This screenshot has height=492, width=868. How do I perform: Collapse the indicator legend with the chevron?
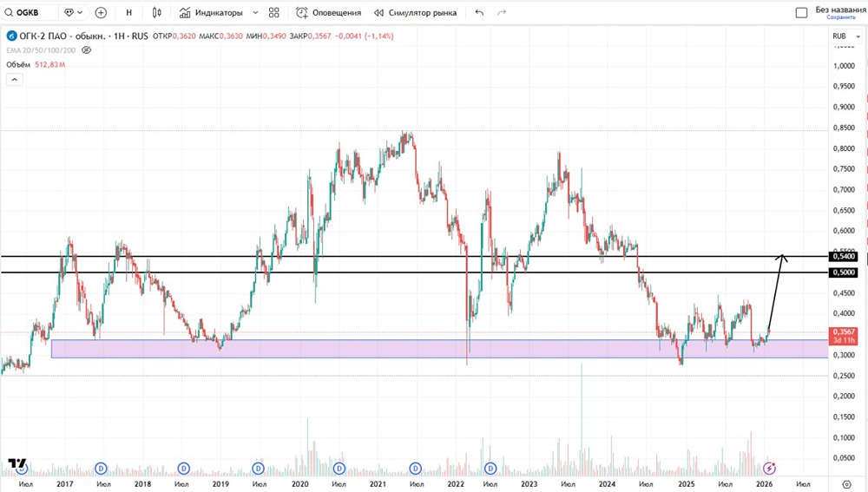coord(14,79)
